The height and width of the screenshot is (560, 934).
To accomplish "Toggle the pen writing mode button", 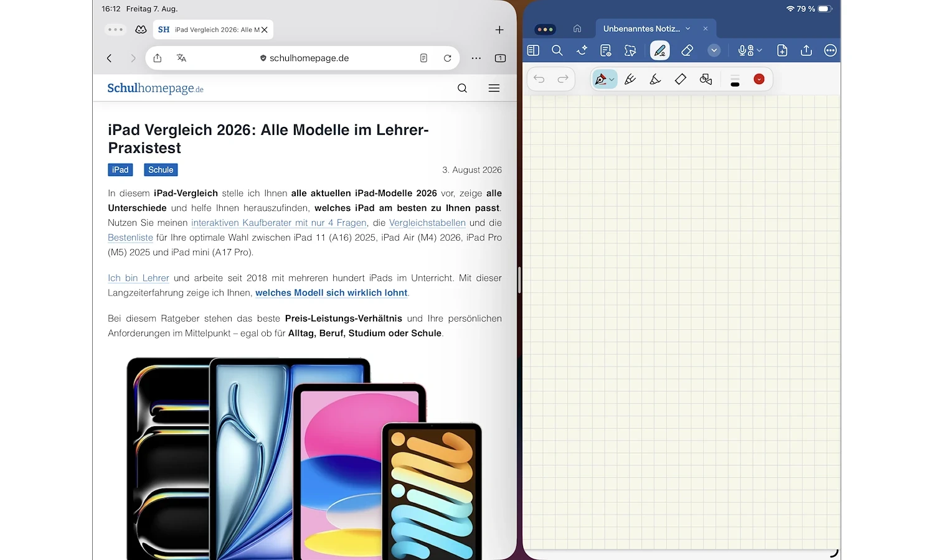I will click(x=660, y=50).
